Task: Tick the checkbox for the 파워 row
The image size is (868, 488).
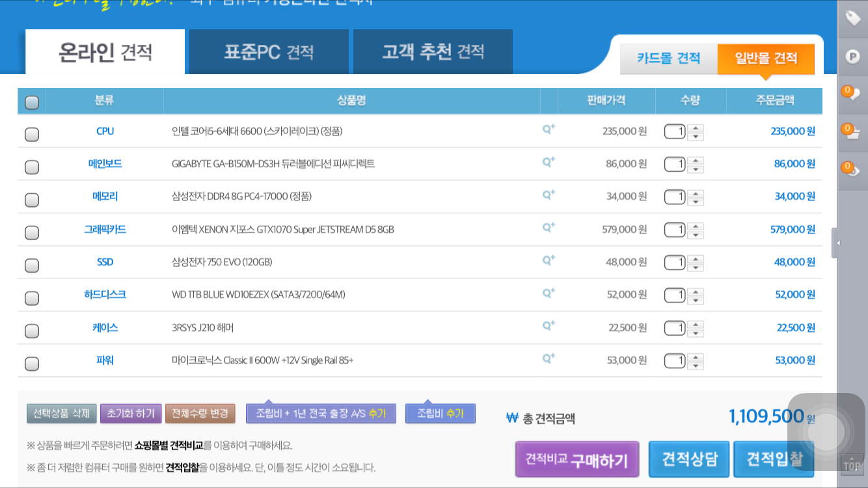Action: 31,364
